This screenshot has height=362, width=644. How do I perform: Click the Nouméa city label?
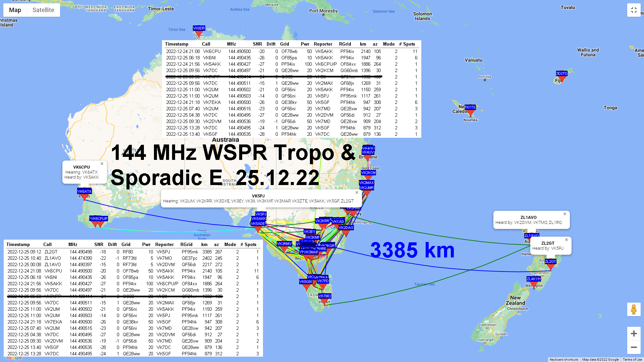470,120
